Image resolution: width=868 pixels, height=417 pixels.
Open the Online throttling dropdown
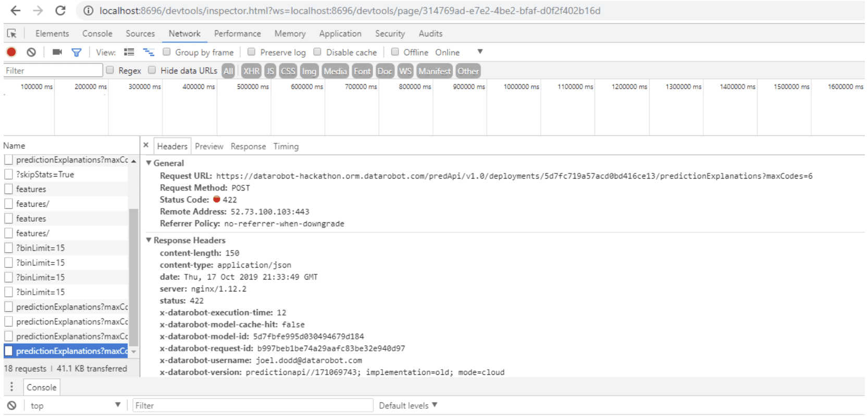[459, 52]
